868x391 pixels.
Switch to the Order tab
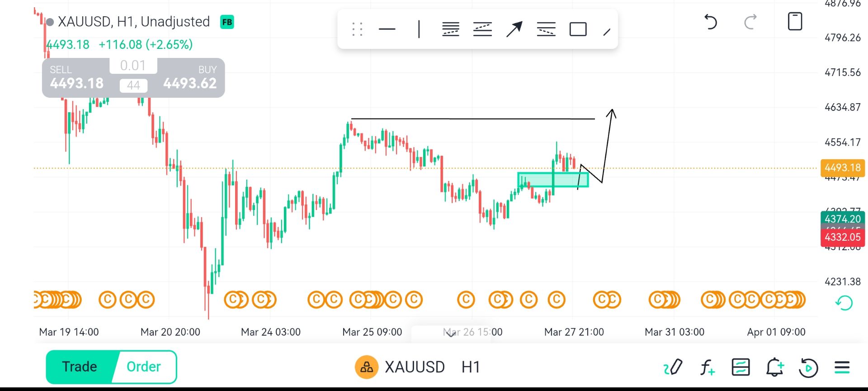click(x=144, y=367)
